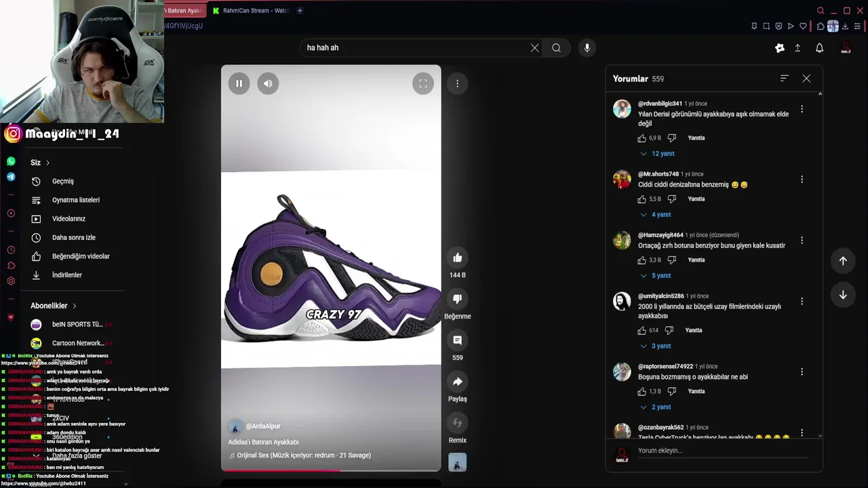Clear the search box text
The image size is (868, 488).
point(534,47)
